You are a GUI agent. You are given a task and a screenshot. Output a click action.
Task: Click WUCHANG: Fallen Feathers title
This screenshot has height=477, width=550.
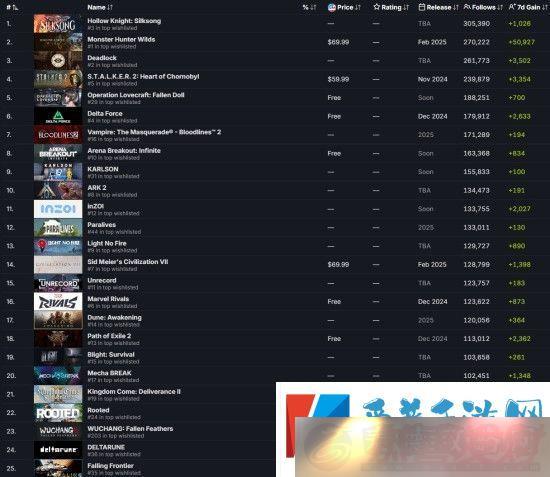coord(130,429)
